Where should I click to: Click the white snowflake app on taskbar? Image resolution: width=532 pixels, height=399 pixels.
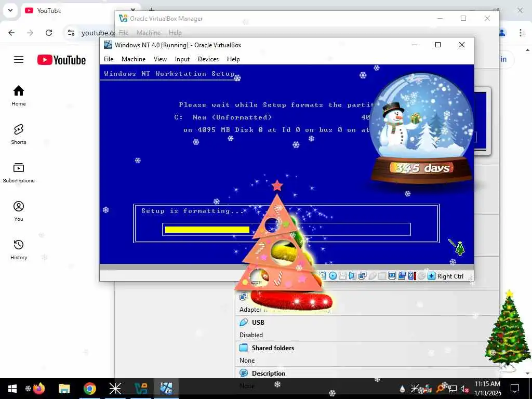tap(115, 389)
